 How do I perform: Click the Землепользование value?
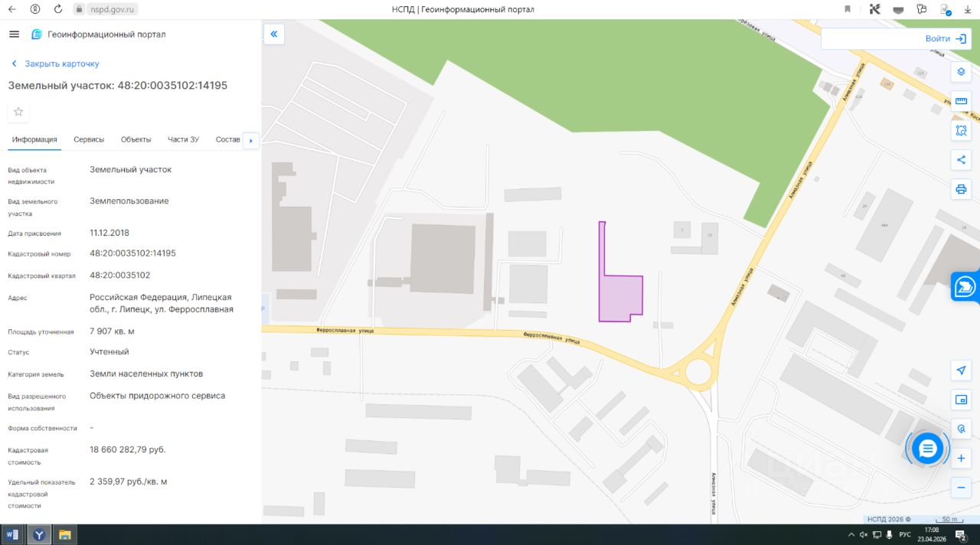click(x=129, y=201)
